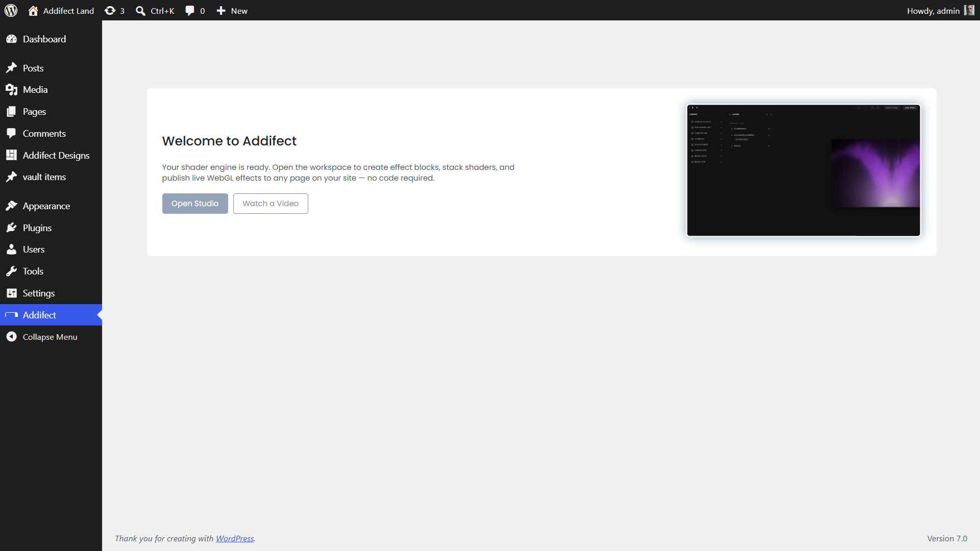Click the Addifect Land site name

click(68, 11)
